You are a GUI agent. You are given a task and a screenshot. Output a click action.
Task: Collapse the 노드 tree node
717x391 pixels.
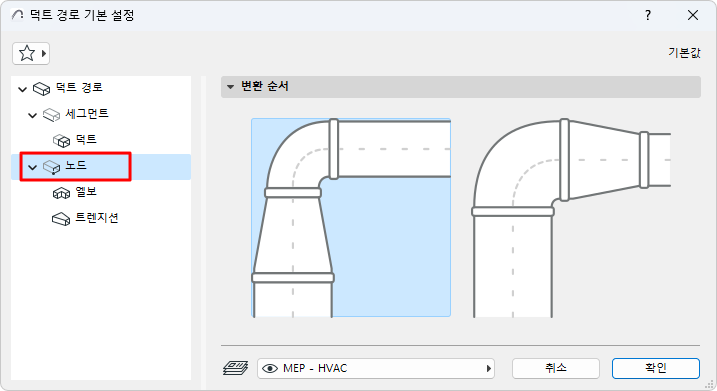32,167
